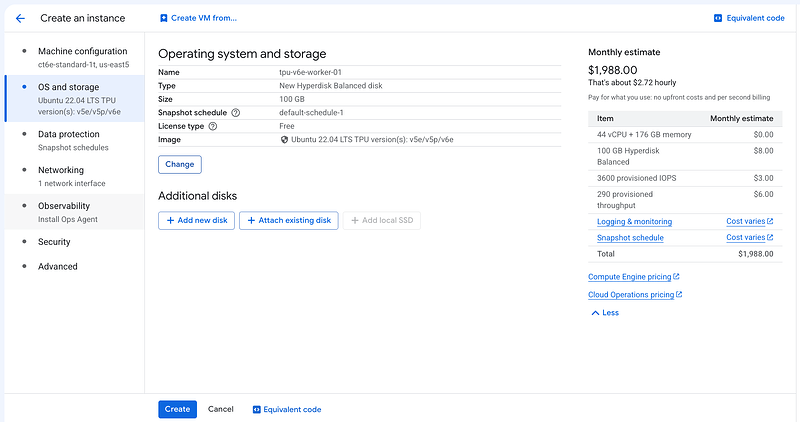
Task: Click the plus icon on Add local SSD
Action: 355,220
